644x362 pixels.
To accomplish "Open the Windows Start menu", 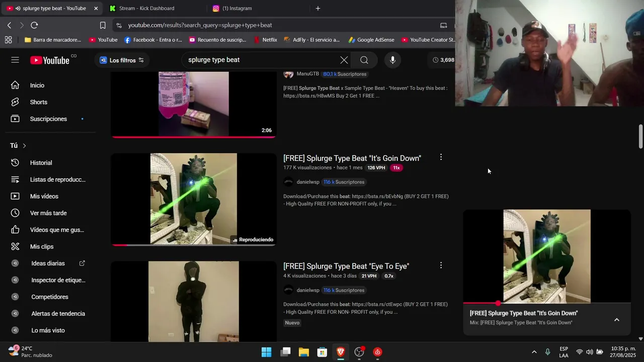I will pos(267,352).
